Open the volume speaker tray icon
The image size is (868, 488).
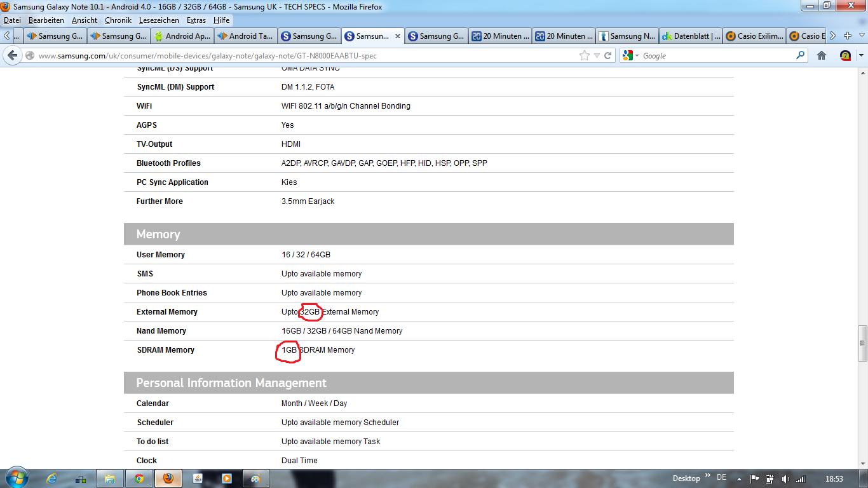click(785, 478)
